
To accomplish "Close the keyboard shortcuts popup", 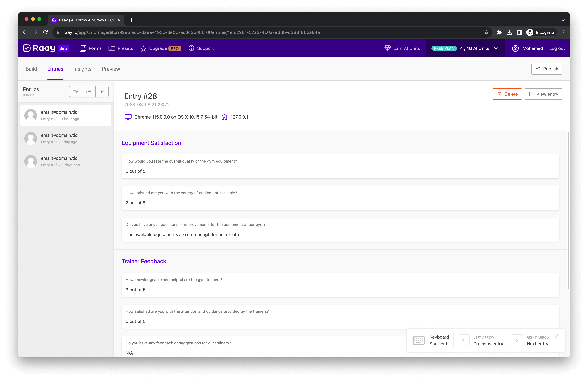I will point(556,336).
